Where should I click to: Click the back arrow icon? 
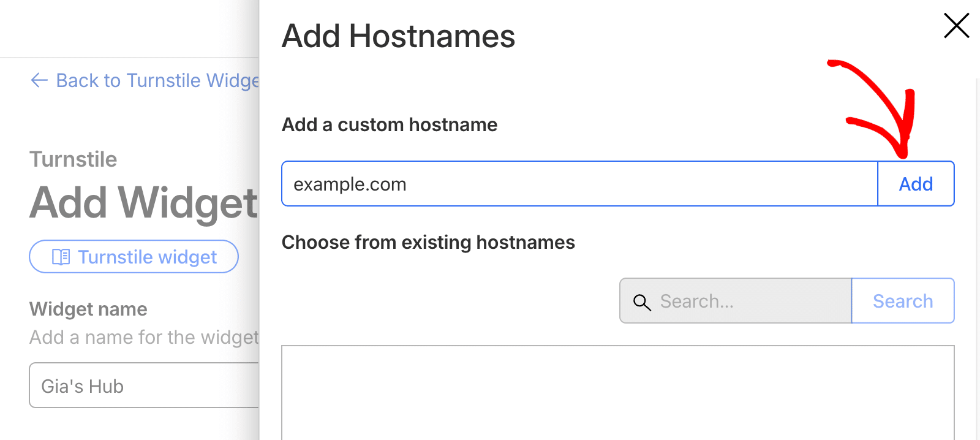point(39,80)
